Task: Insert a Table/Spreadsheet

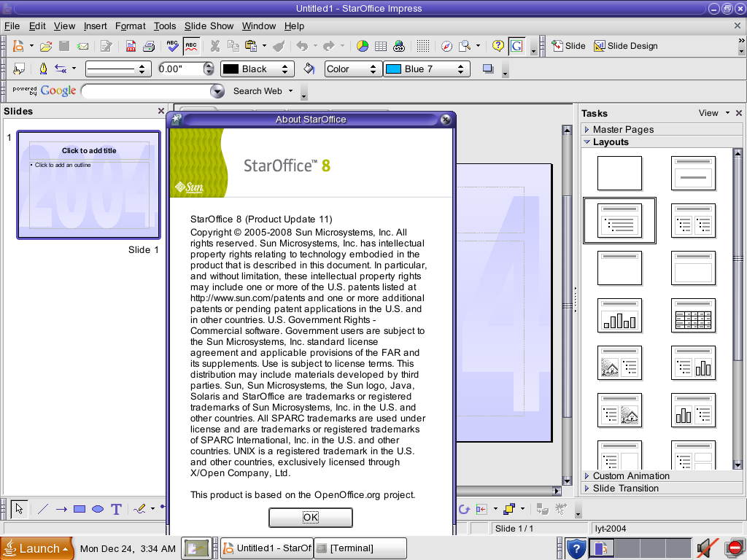Action: (381, 46)
